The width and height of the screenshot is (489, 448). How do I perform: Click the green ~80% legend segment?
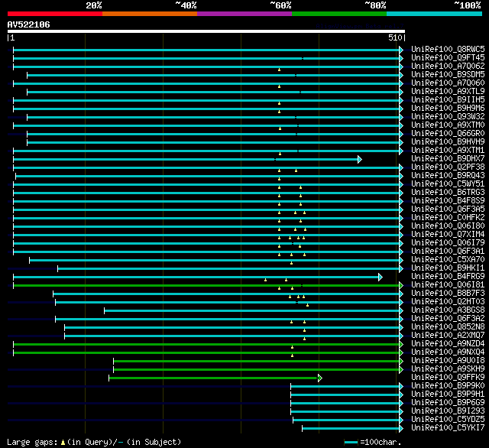coord(339,14)
